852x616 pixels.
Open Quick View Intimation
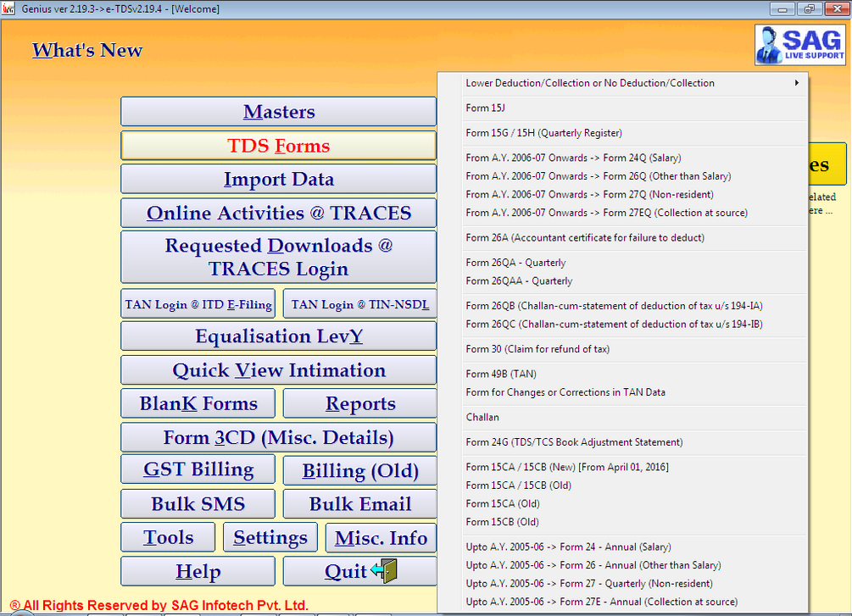[x=278, y=370]
